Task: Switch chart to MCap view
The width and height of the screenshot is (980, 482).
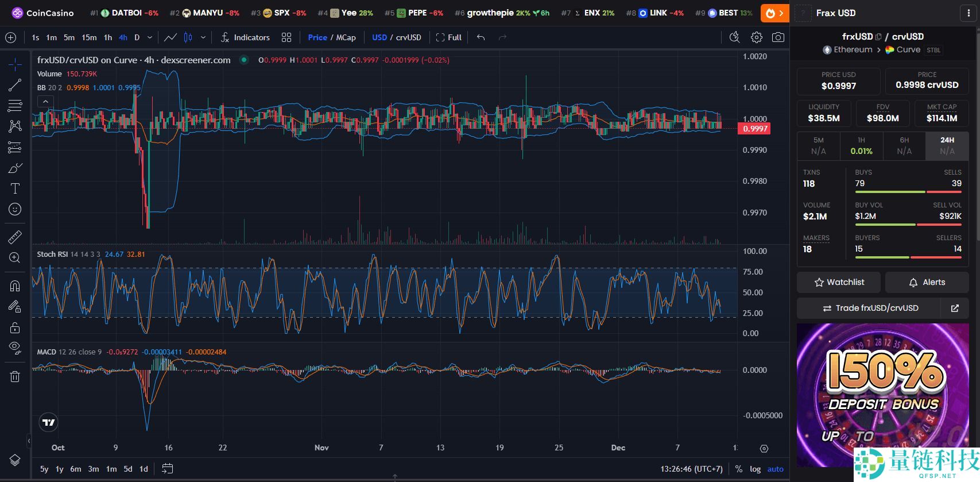Action: 346,37
